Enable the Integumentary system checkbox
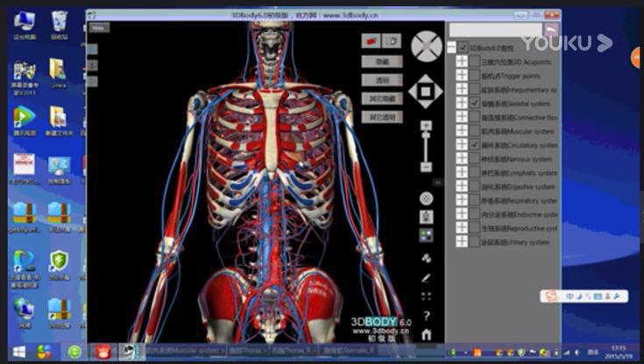The image size is (644, 364). tap(474, 89)
